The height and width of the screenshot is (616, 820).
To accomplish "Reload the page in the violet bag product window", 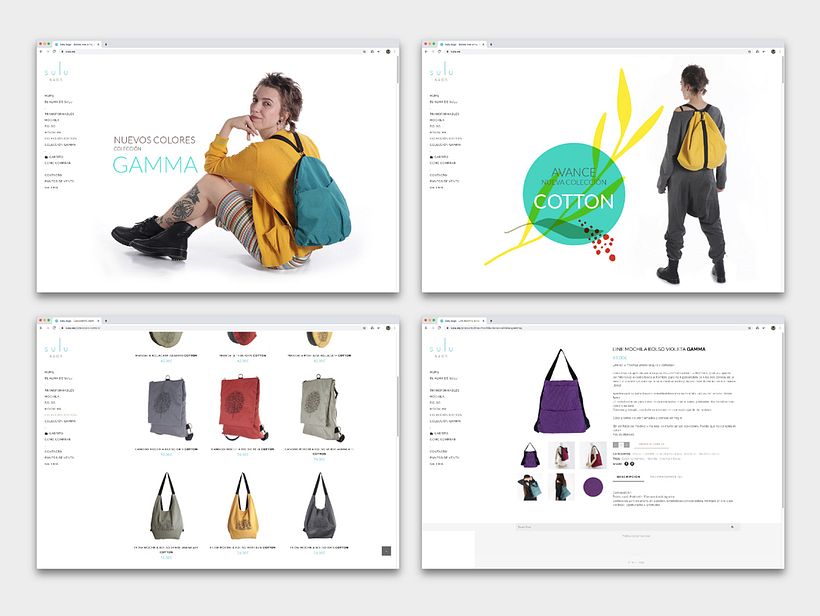I will [x=439, y=328].
